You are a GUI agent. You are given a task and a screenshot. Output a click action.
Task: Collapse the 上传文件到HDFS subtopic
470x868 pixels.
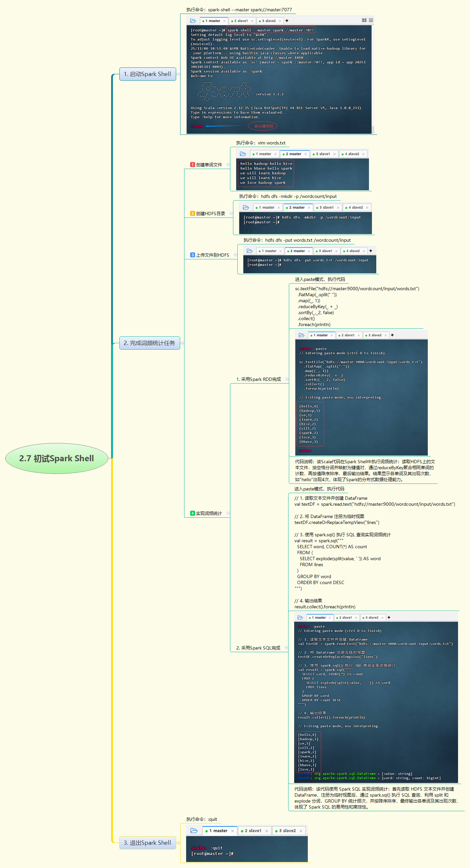236,255
